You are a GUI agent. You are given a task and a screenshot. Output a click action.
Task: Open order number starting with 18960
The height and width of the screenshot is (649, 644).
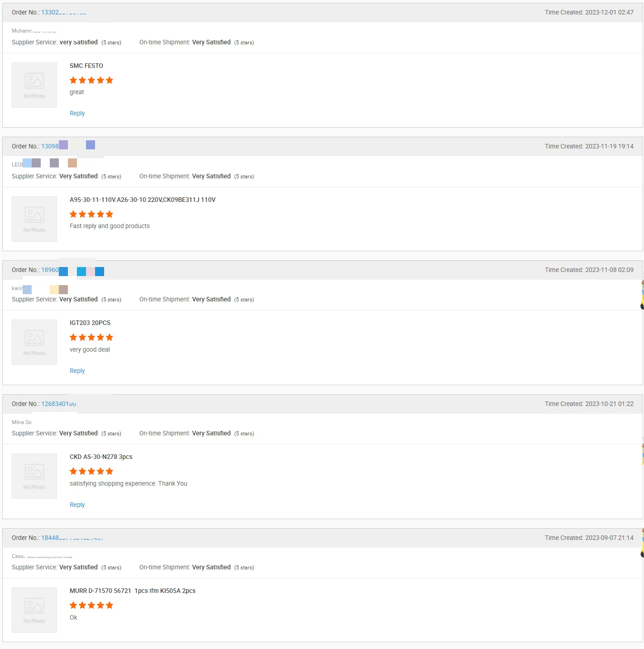pos(50,270)
